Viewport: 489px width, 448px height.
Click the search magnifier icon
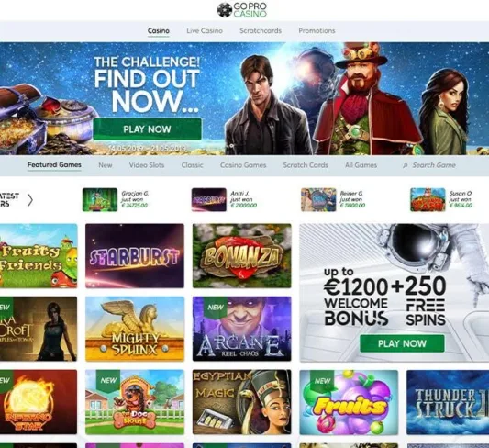[x=405, y=165]
